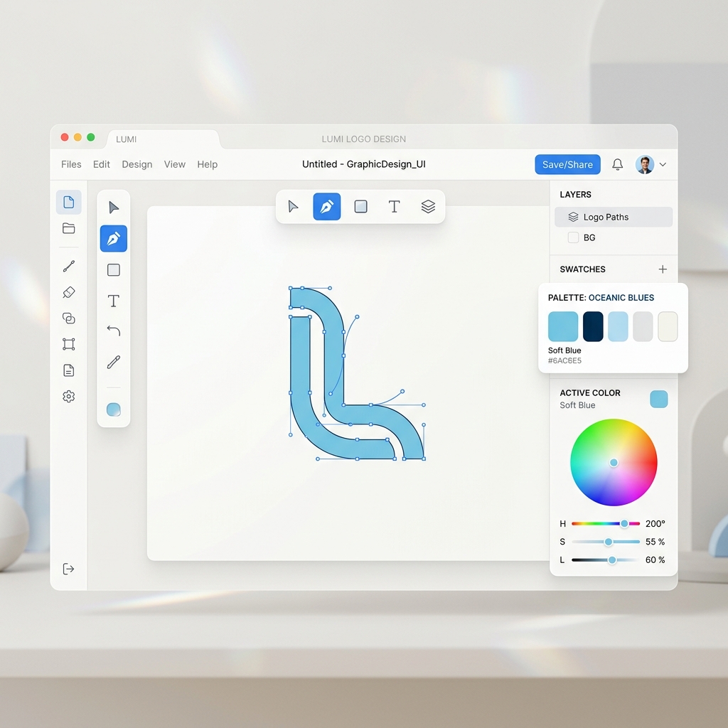728x728 pixels.
Task: Click the 200° hue value
Action: [x=655, y=524]
